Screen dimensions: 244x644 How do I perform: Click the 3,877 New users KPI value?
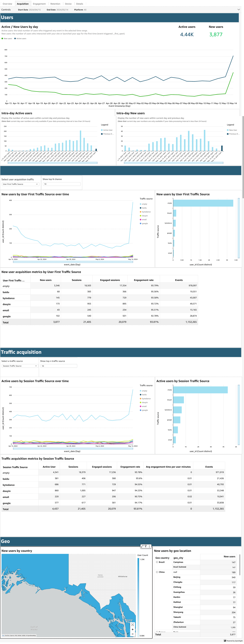(216, 34)
